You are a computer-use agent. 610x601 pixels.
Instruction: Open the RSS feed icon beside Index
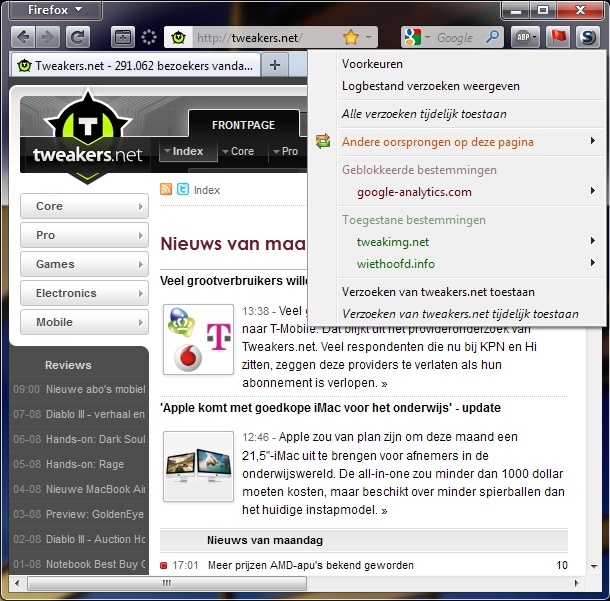pyautogui.click(x=166, y=189)
